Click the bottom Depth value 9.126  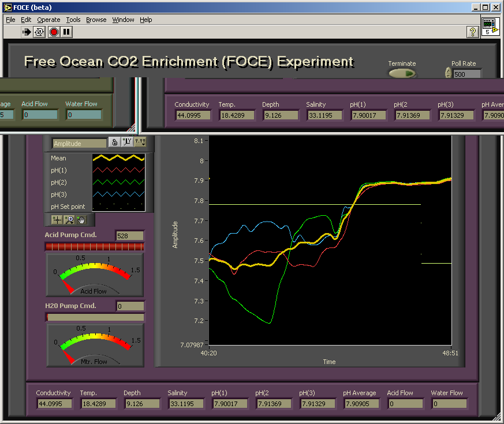143,404
